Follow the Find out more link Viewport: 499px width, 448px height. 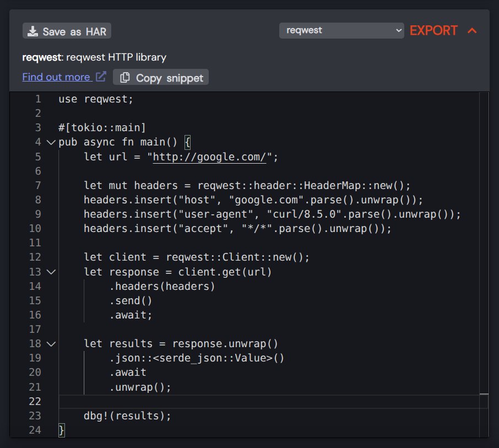[57, 77]
